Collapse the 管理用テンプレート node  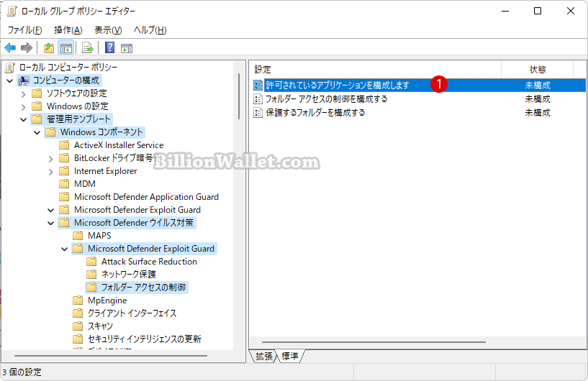pyautogui.click(x=24, y=119)
